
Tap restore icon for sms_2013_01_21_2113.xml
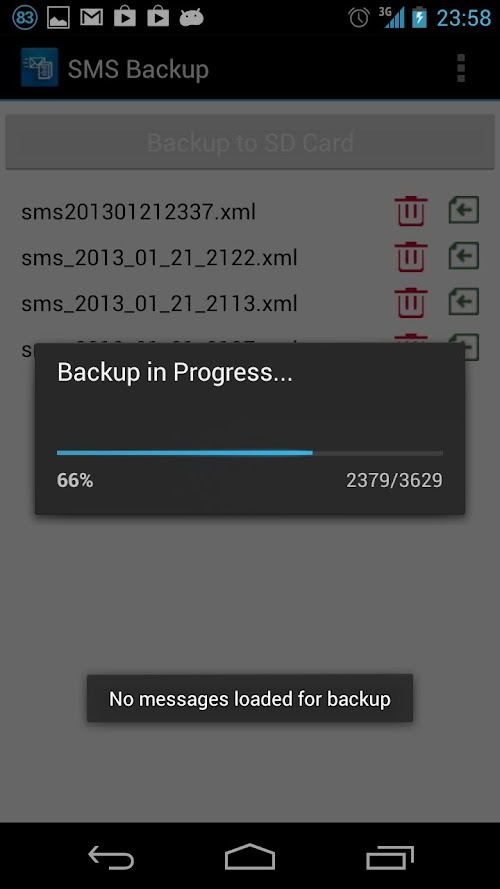pos(464,302)
